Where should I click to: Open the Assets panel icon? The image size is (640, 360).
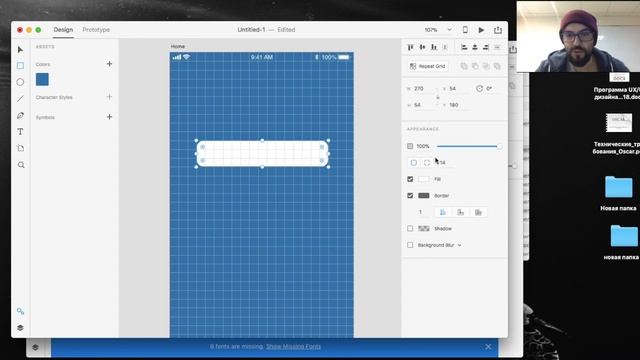tap(20, 311)
